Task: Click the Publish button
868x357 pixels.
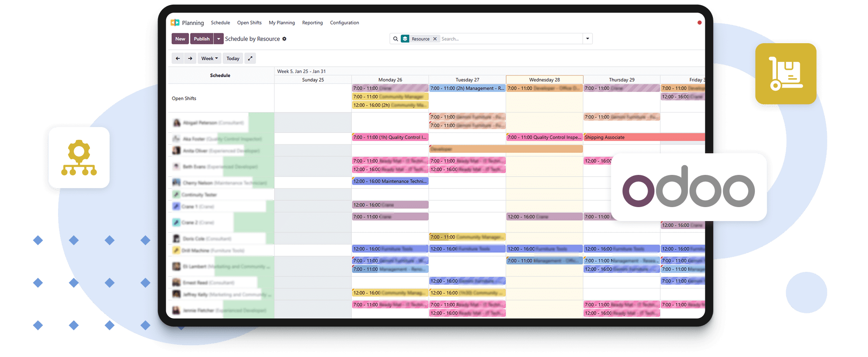Action: 202,39
